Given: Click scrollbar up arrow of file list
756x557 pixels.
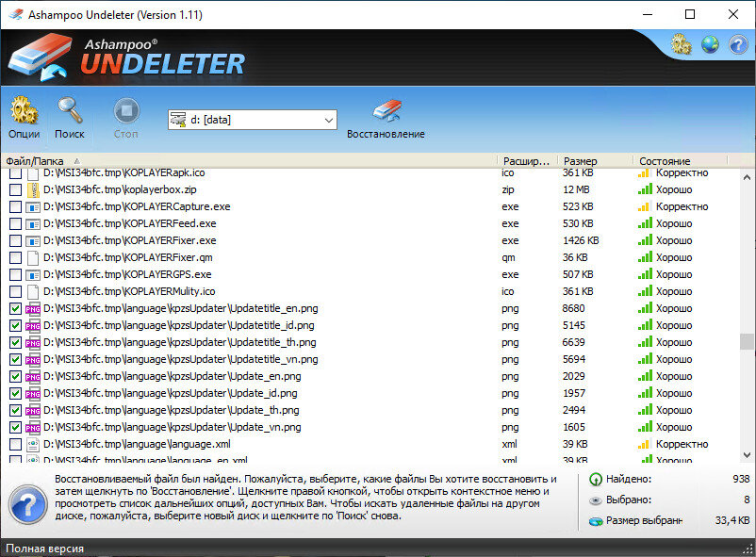Looking at the screenshot, I should (747, 177).
